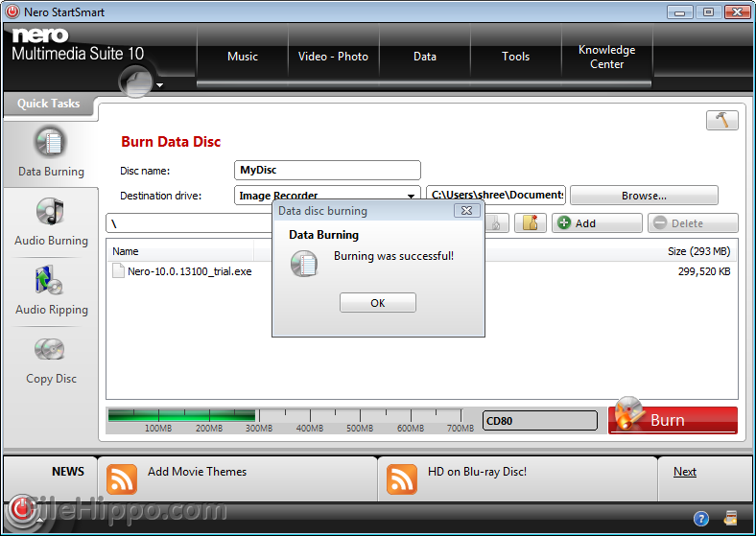Select the Nero-10.0.13100_trial.exe file name

190,271
